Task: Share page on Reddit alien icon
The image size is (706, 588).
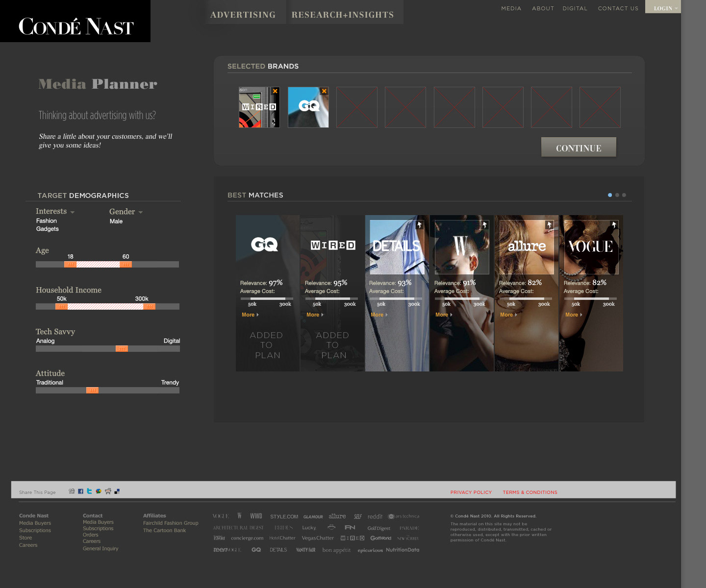Action: point(108,491)
